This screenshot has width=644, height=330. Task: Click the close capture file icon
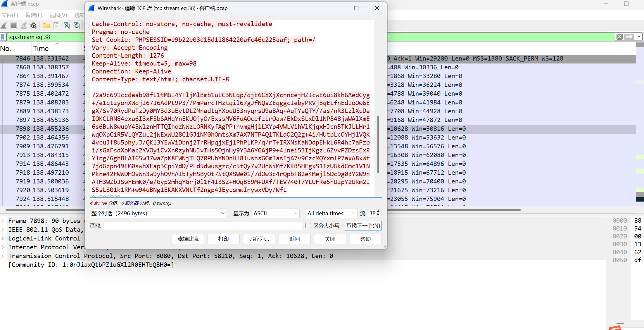67,26
